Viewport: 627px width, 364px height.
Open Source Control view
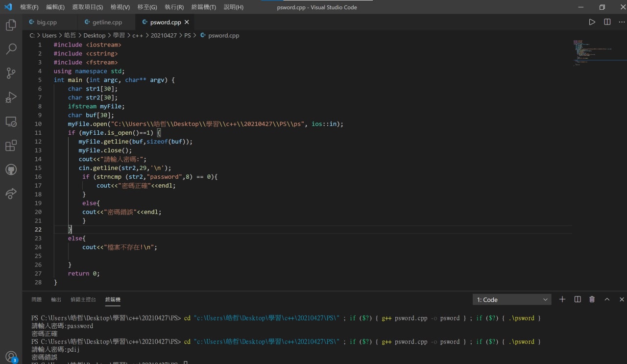click(11, 73)
